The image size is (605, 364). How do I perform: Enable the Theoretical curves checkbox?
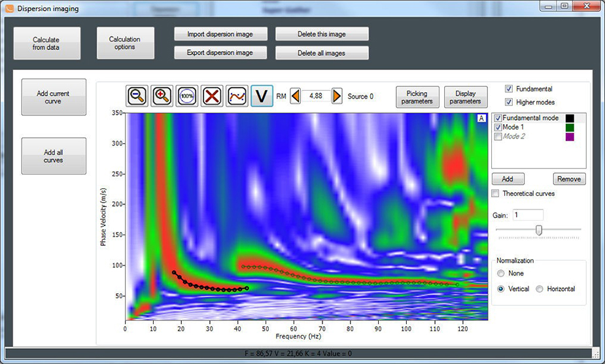pos(496,193)
